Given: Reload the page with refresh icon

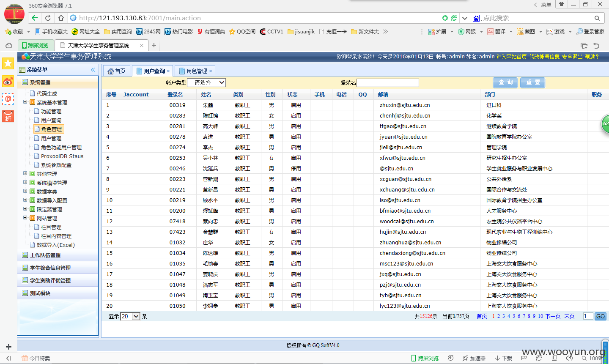Looking at the screenshot, I should pos(48,18).
